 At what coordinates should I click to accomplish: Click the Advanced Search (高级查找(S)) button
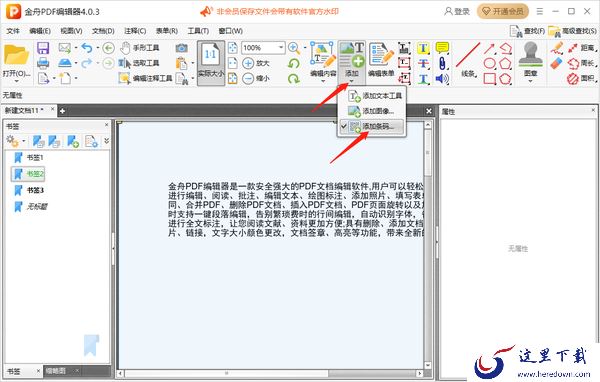click(x=572, y=31)
